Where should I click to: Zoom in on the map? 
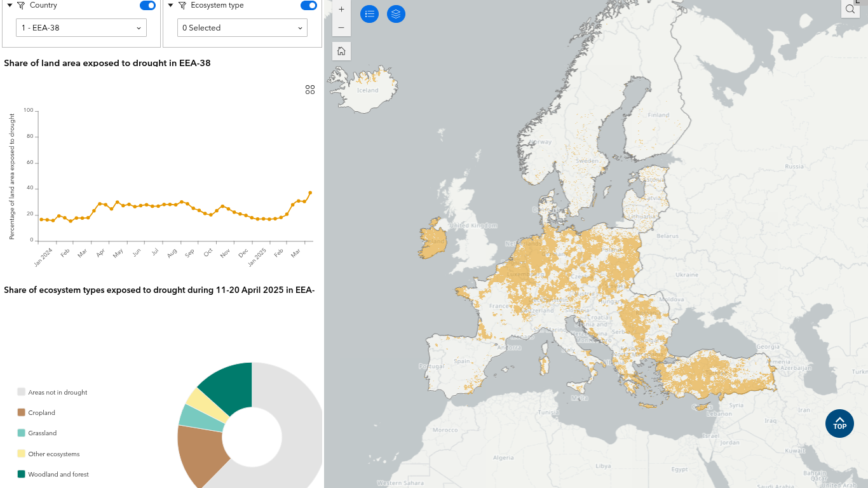341,10
